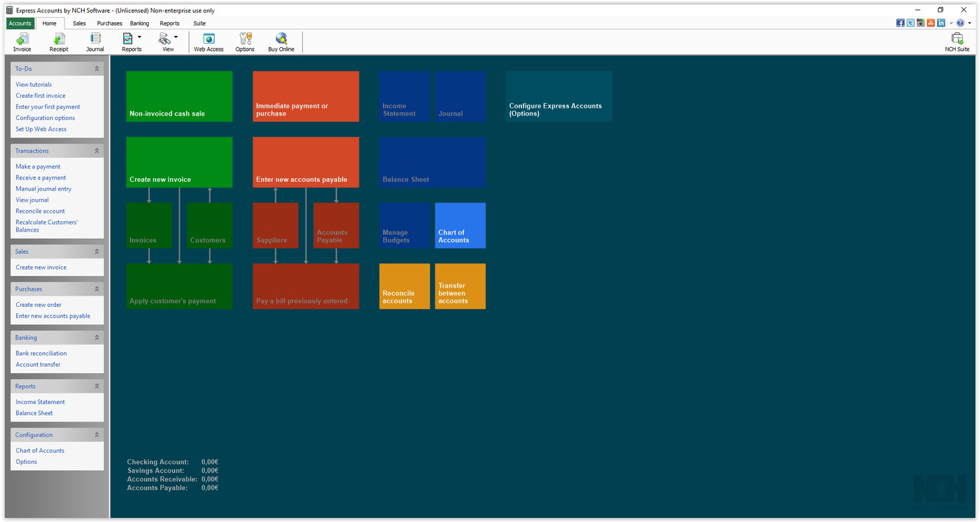Switch to the Suite tab

[x=200, y=23]
